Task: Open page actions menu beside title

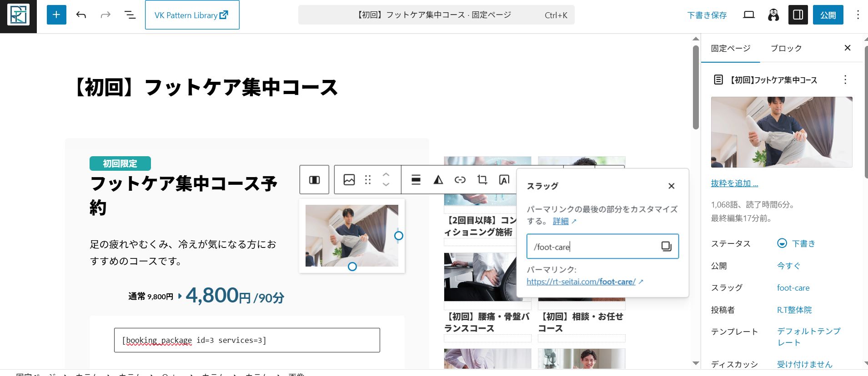Action: [845, 80]
